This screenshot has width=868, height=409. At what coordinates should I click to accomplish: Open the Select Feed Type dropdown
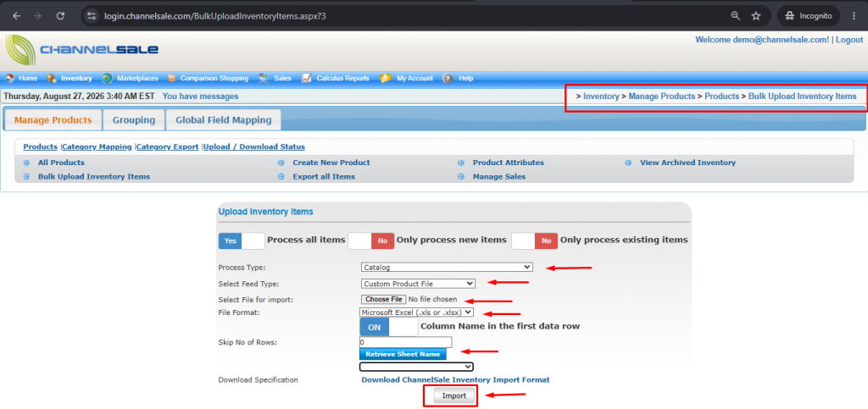coord(417,284)
